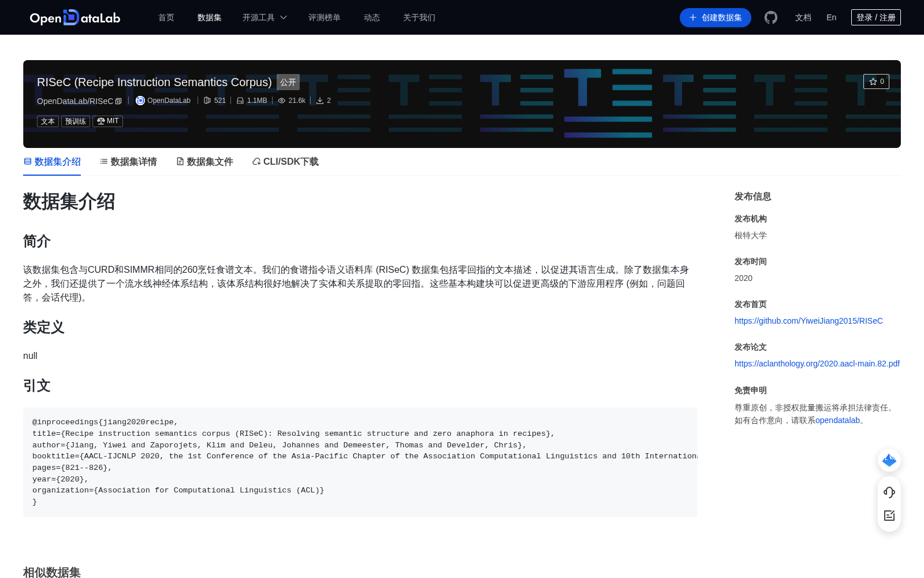
Task: Open the aclanthology paper PDF link
Action: click(x=817, y=364)
